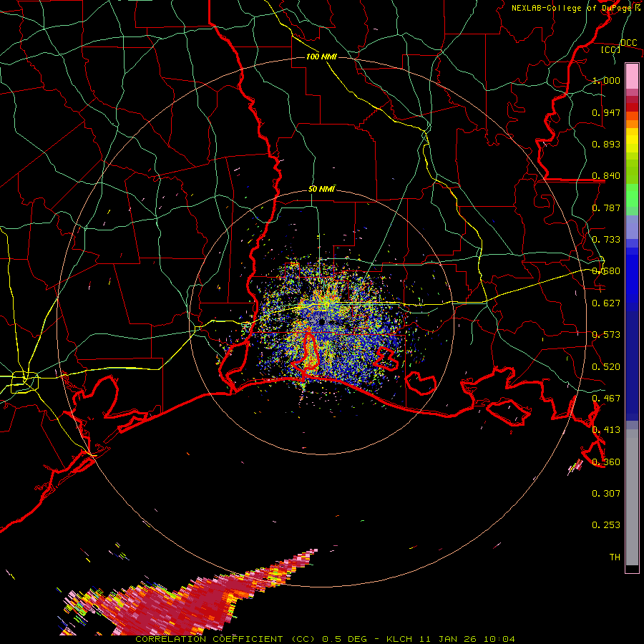Click the "0.467" scale value
This screenshot has height=644, width=644.
tap(606, 399)
